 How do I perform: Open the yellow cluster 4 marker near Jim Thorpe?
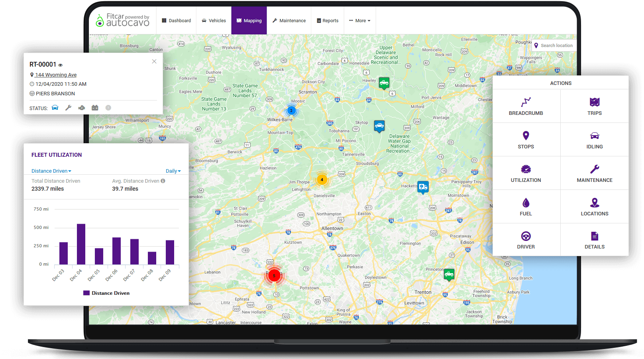click(x=322, y=180)
